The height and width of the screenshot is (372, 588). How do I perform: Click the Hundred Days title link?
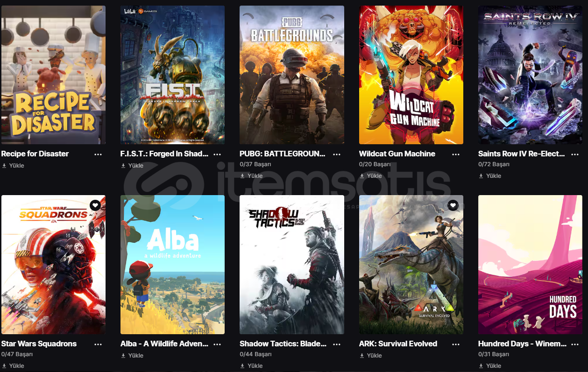522,344
